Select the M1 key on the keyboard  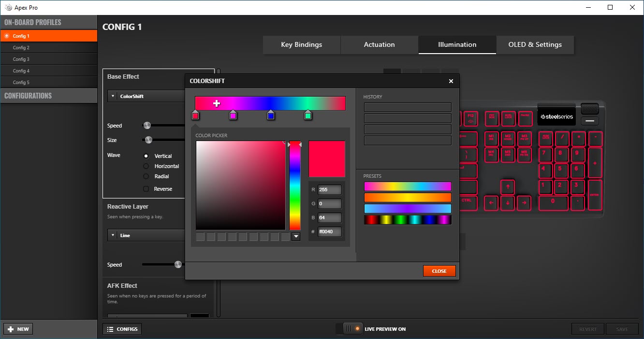491,139
